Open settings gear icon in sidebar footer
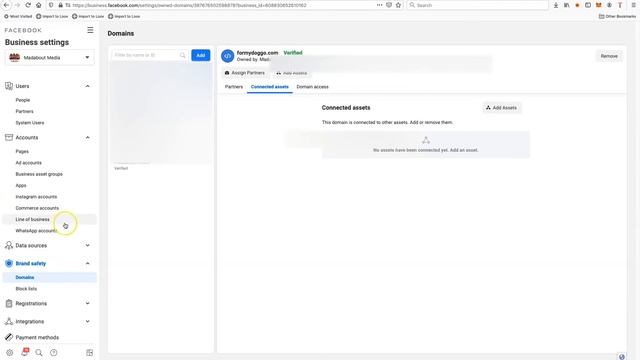640x360 pixels. pyautogui.click(x=9, y=353)
